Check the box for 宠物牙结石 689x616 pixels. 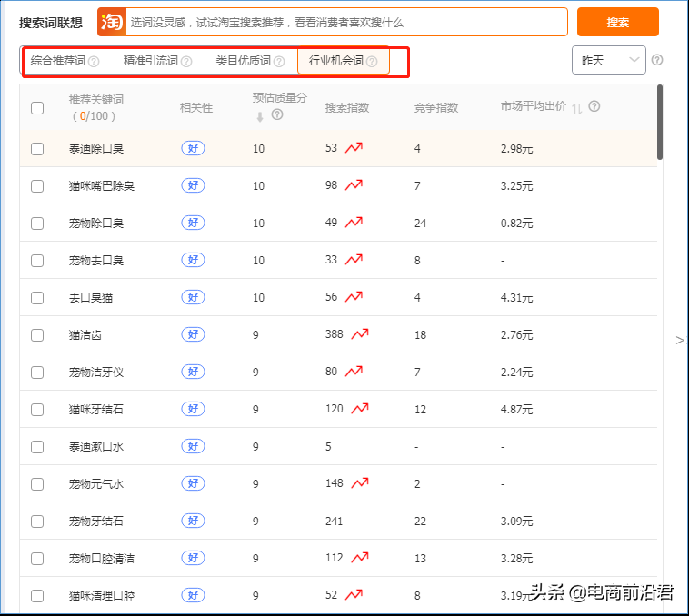(x=37, y=522)
